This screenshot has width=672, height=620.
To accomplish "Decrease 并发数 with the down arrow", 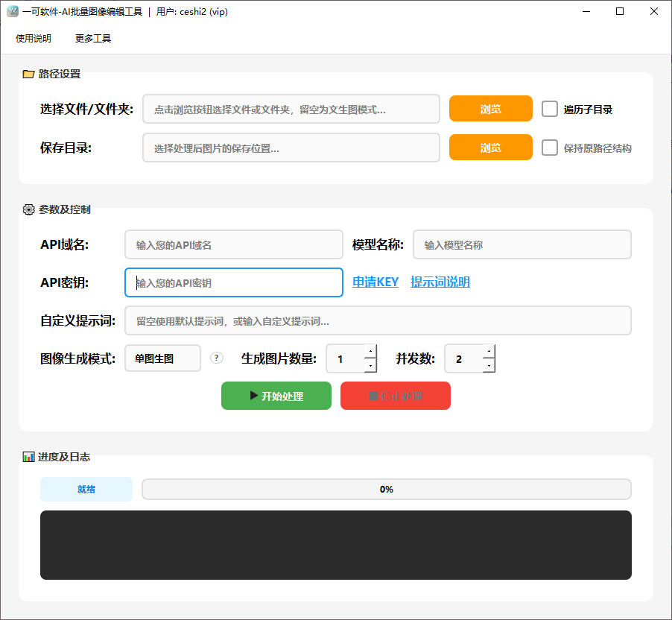I will tap(488, 365).
